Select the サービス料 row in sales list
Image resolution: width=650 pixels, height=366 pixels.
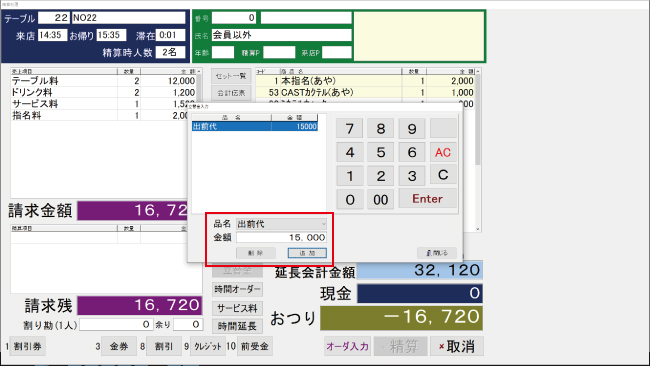pyautogui.click(x=104, y=104)
